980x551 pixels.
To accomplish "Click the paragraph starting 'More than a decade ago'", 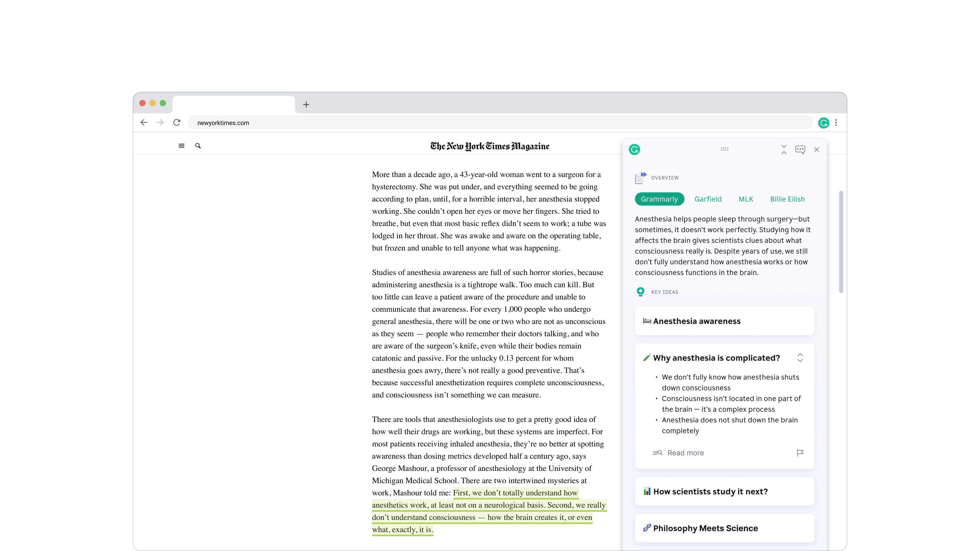I will coord(489,211).
